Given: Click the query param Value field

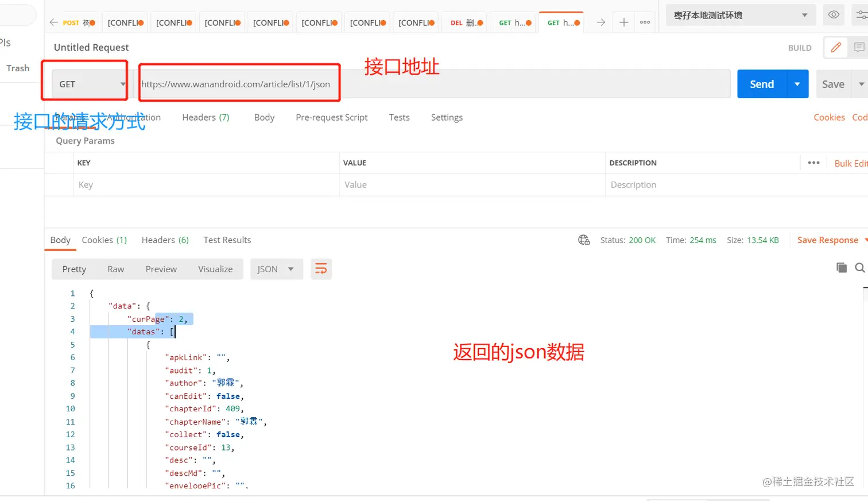Looking at the screenshot, I should tap(472, 184).
